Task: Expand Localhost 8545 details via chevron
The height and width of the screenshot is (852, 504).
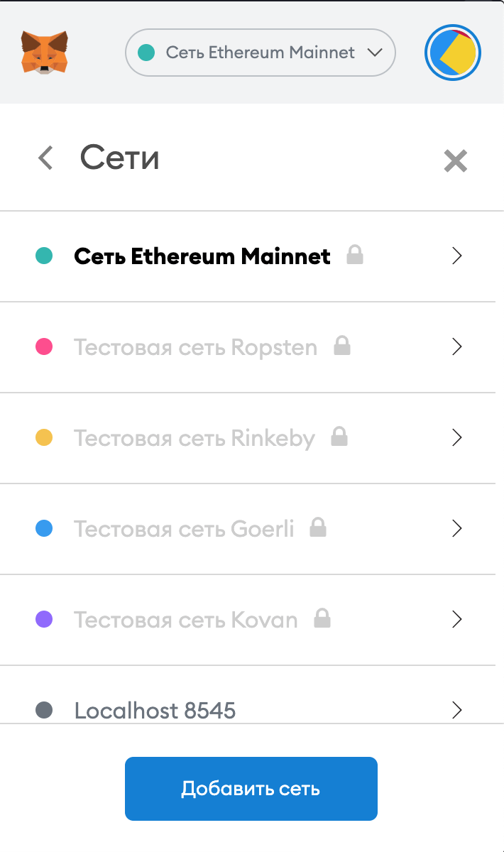Action: [x=457, y=709]
